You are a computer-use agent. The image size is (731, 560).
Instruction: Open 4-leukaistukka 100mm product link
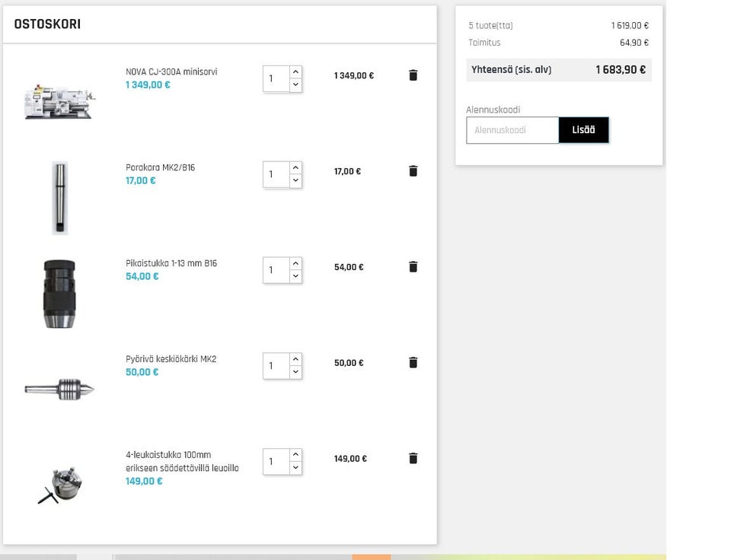[x=182, y=461]
